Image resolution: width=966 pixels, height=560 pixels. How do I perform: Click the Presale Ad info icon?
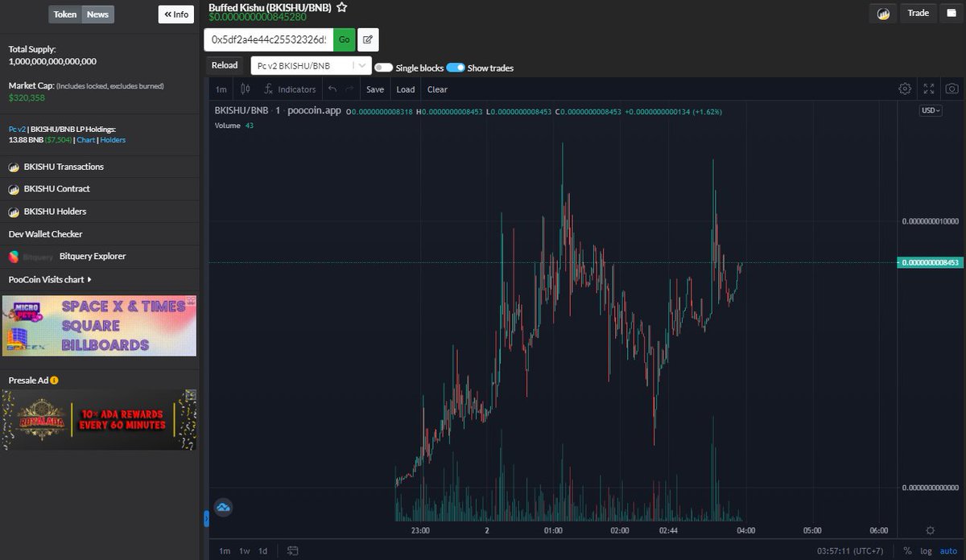click(54, 381)
